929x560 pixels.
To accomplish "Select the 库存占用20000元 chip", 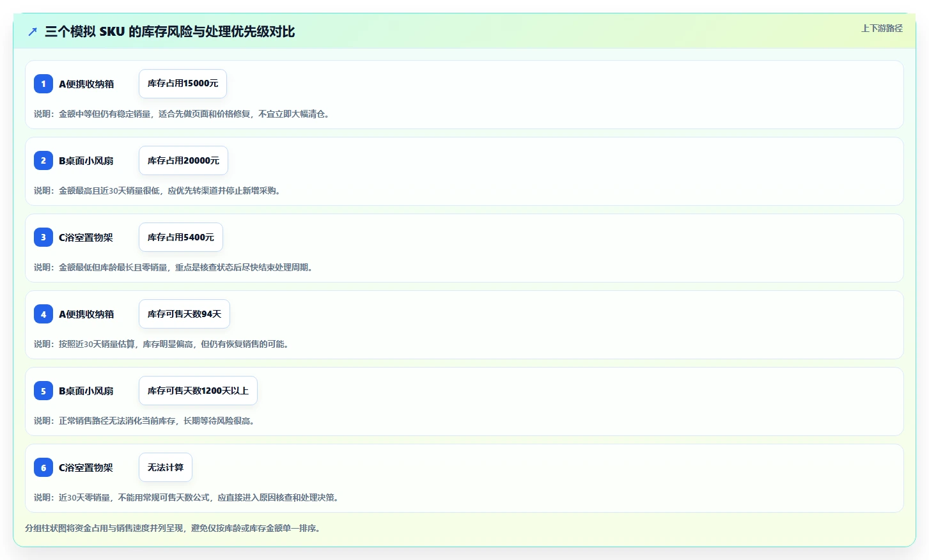I will tap(183, 160).
